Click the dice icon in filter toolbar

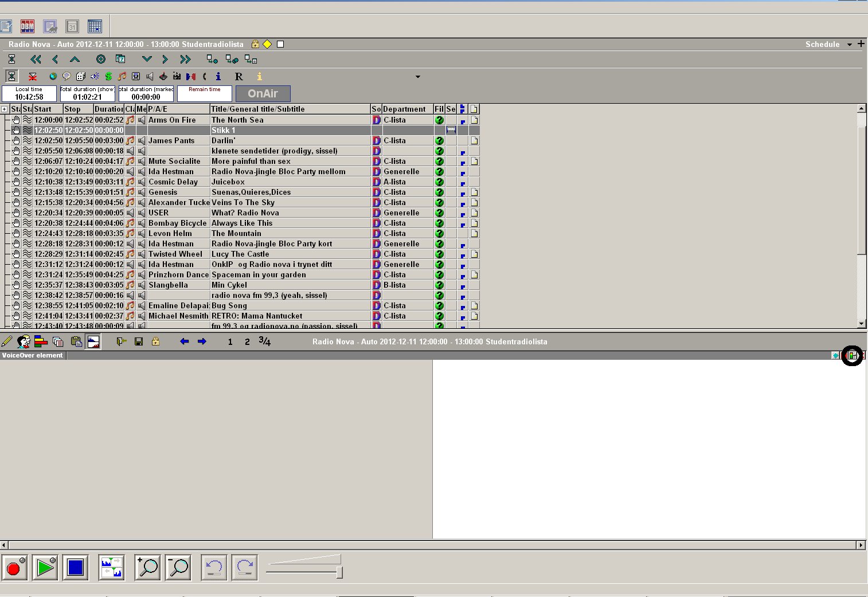pos(81,76)
